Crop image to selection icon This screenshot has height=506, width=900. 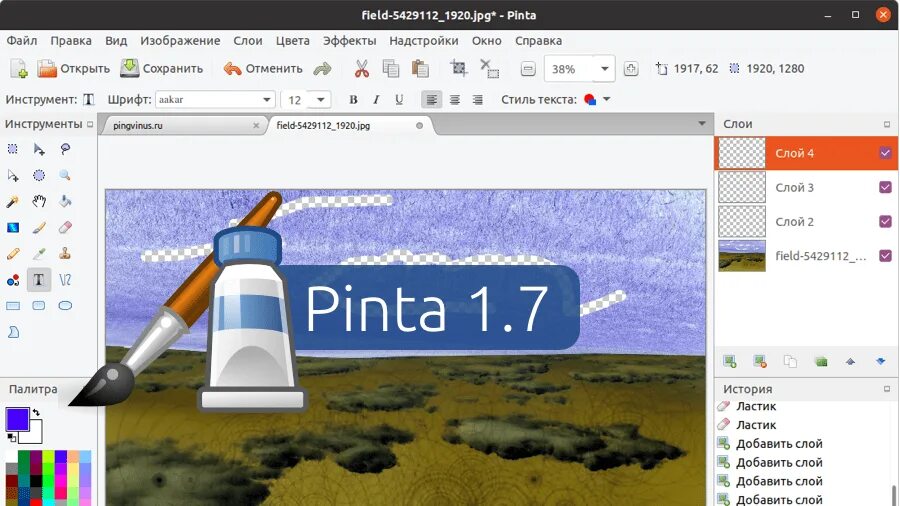tap(459, 68)
